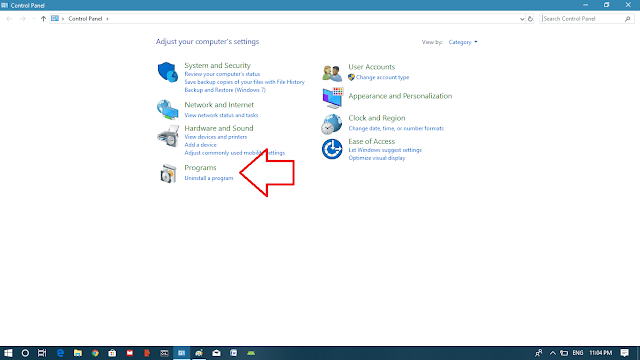Open the red taskbar app icon

coord(130,353)
